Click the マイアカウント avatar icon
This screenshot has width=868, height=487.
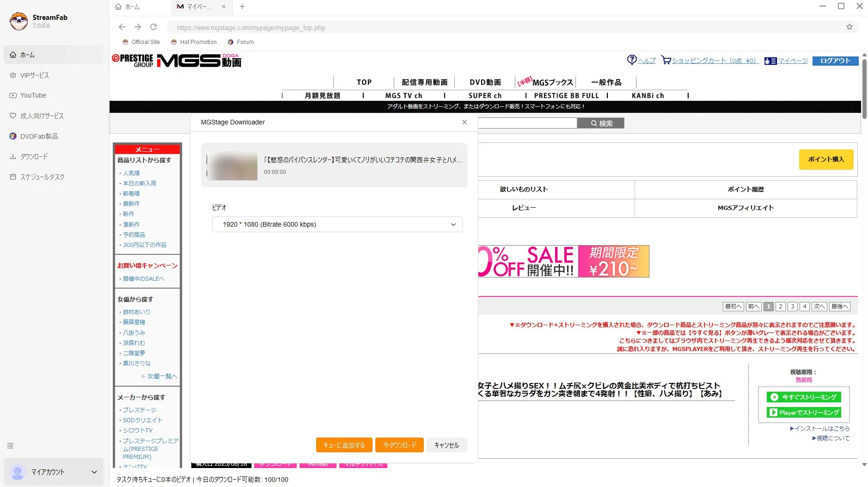pos(18,472)
